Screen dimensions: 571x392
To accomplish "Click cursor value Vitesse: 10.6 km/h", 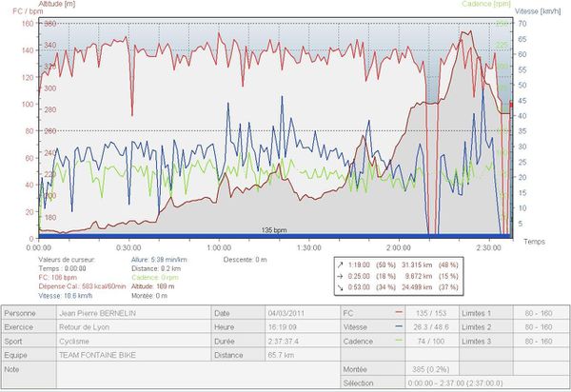I will [65, 296].
